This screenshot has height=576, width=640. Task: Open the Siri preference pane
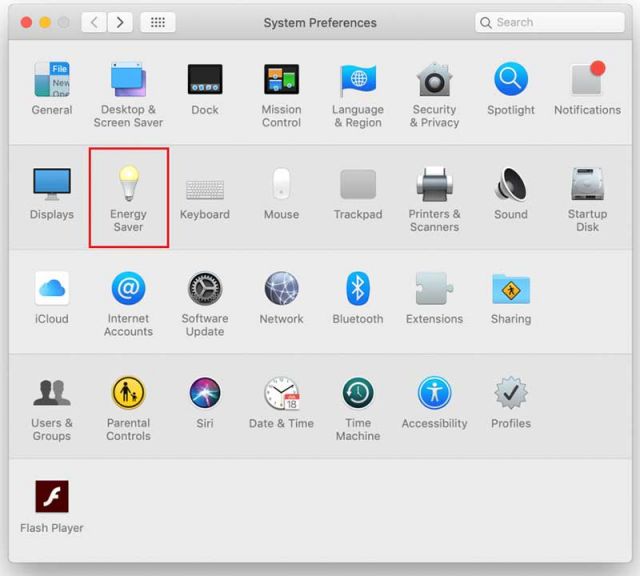(x=205, y=393)
